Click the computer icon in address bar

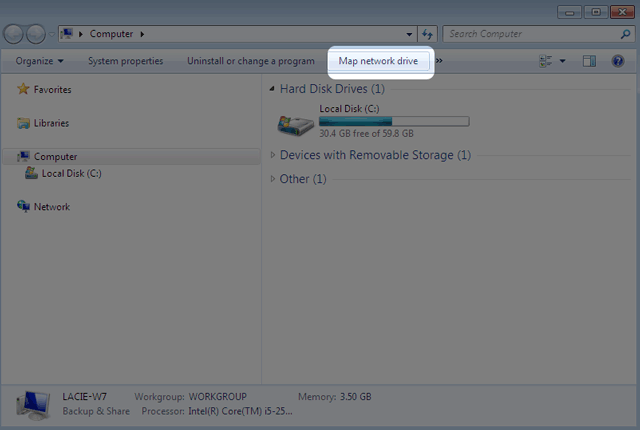[x=67, y=33]
